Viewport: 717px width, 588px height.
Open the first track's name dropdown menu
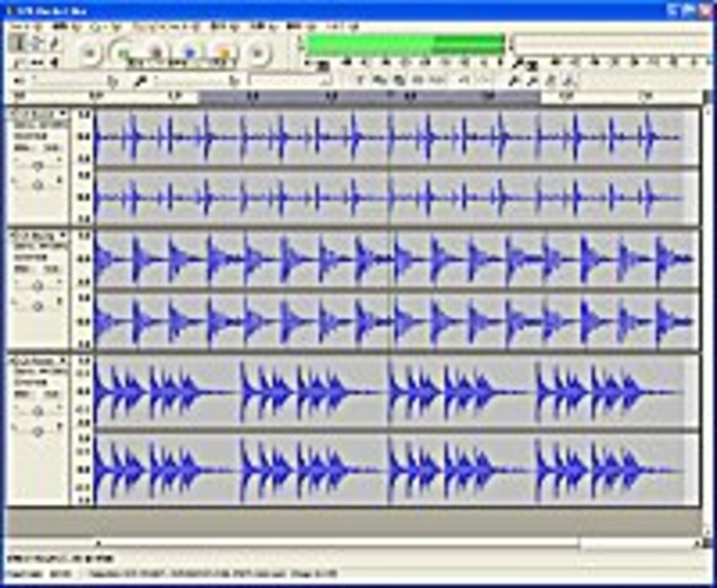click(63, 113)
